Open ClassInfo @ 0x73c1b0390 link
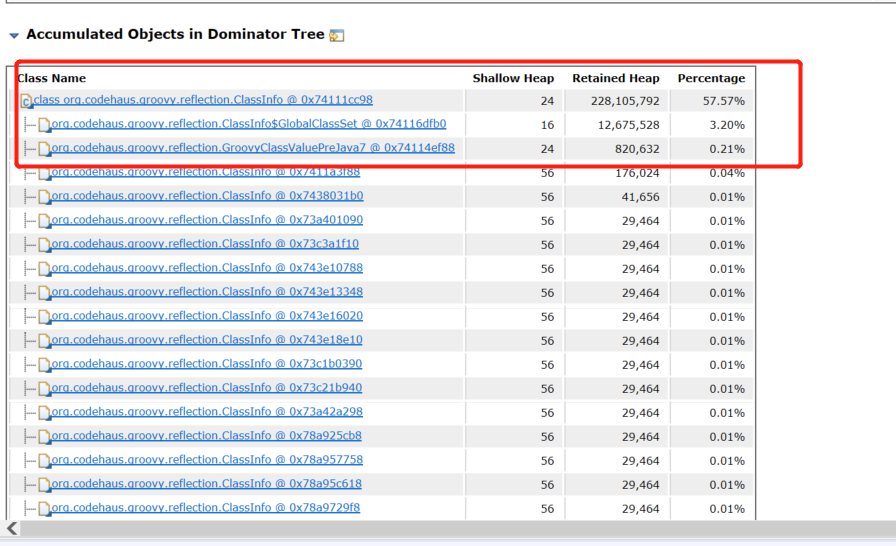 point(206,364)
